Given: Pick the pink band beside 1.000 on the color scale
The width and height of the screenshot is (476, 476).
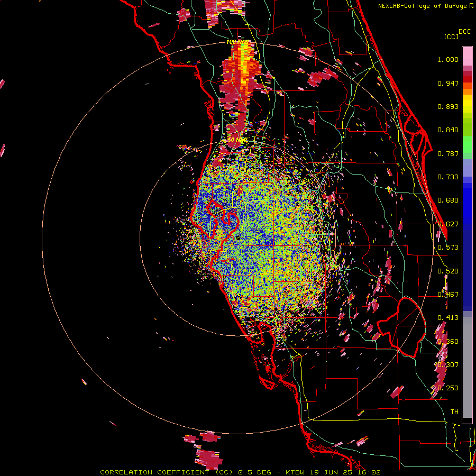Looking at the screenshot, I should tap(467, 57).
